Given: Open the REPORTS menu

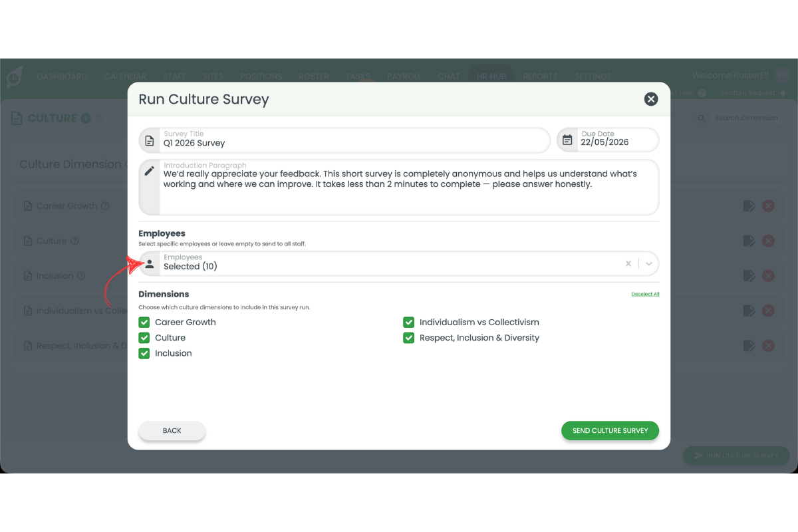Looking at the screenshot, I should 540,76.
